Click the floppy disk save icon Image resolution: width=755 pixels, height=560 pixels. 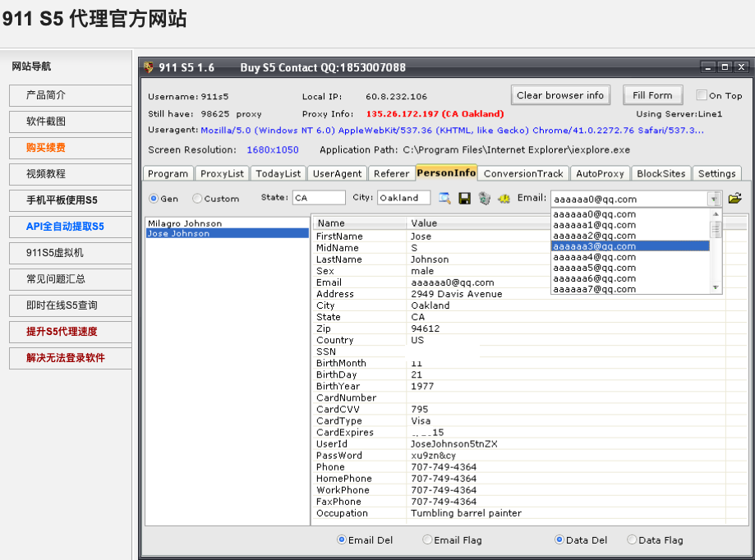coord(464,199)
